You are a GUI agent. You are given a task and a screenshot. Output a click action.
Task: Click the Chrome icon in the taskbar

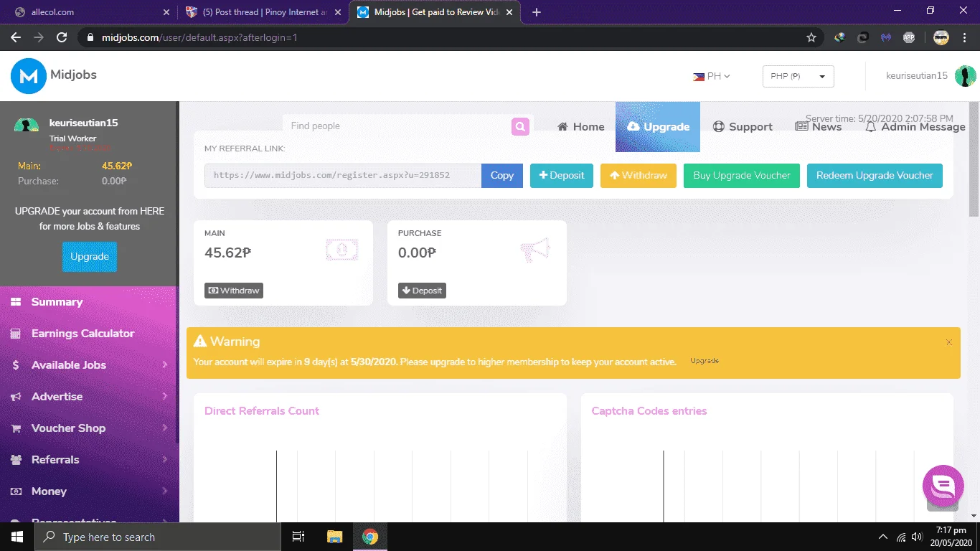pyautogui.click(x=370, y=537)
